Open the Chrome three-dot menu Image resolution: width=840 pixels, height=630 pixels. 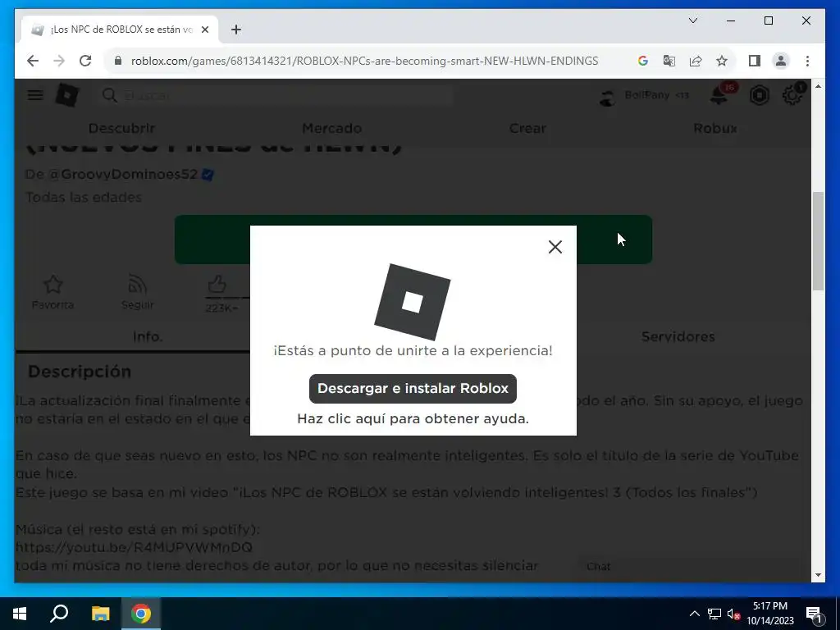pyautogui.click(x=807, y=61)
